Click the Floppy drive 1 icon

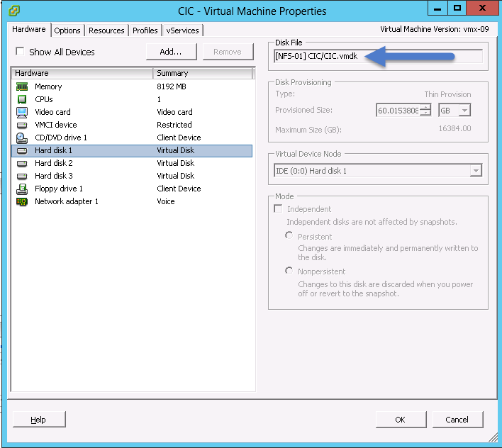pos(22,189)
